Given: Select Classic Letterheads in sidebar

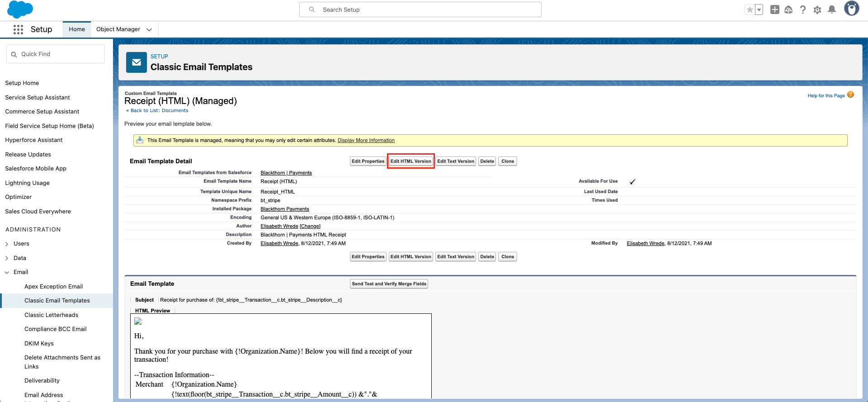Looking at the screenshot, I should 52,315.
